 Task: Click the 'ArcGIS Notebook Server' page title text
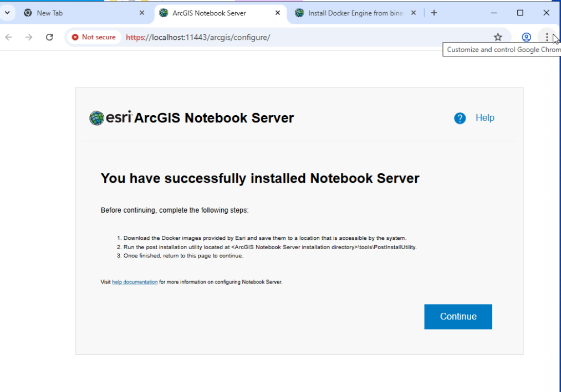(x=214, y=118)
